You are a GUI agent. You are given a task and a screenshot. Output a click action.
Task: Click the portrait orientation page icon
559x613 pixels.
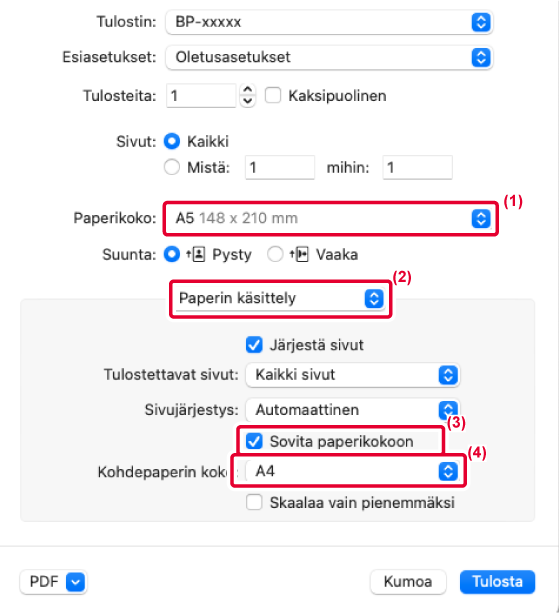point(196,255)
